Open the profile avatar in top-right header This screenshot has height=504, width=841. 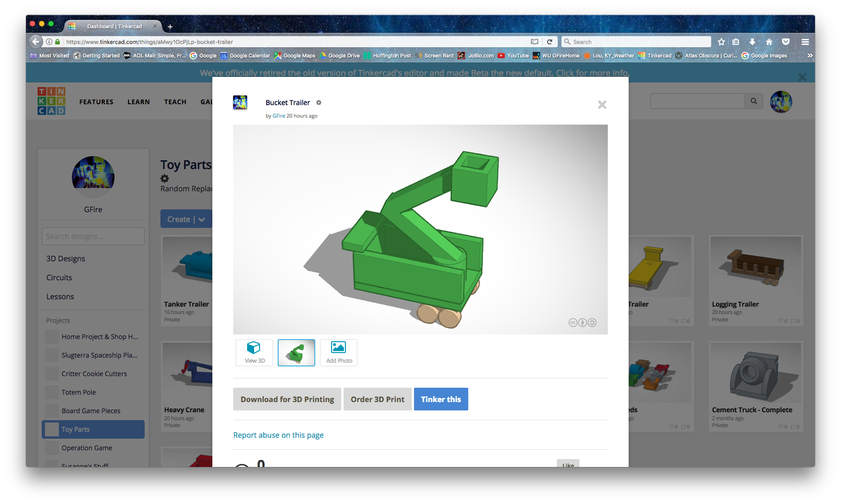[x=781, y=101]
